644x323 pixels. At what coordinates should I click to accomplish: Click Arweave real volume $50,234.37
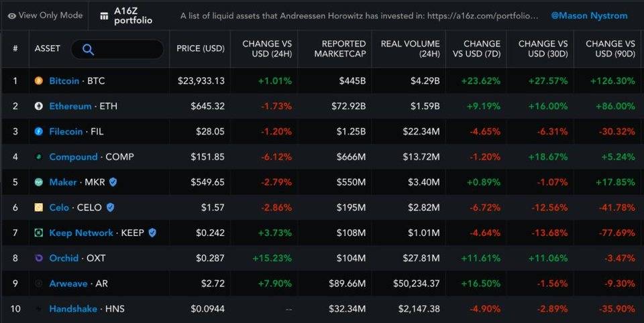click(x=417, y=283)
